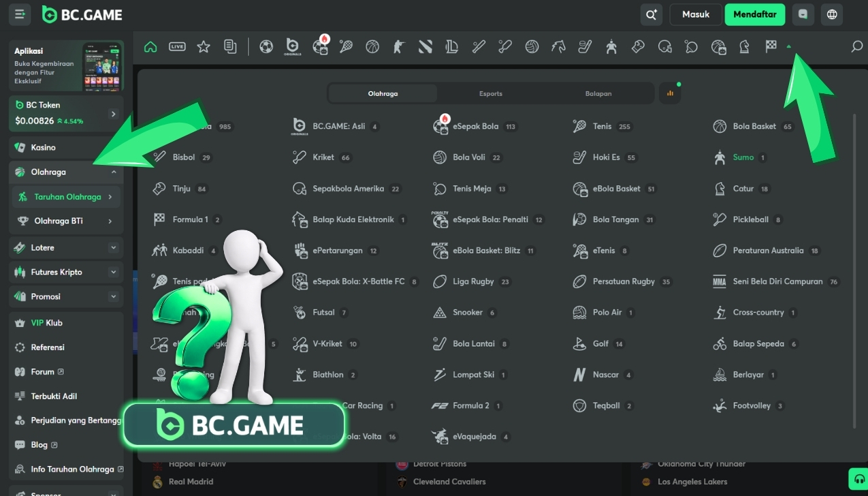Viewport: 868px width, 496px height.
Task: Select the sumo wrestler icon in the sports bar
Action: [611, 47]
